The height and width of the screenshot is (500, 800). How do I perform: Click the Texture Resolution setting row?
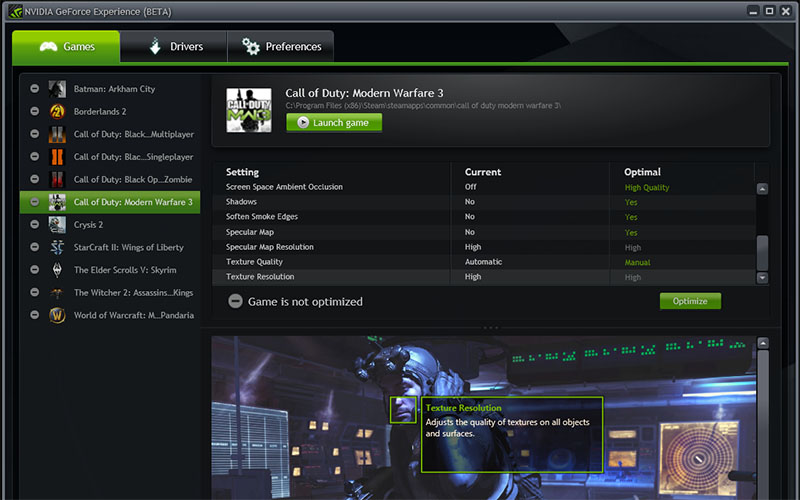coord(484,277)
